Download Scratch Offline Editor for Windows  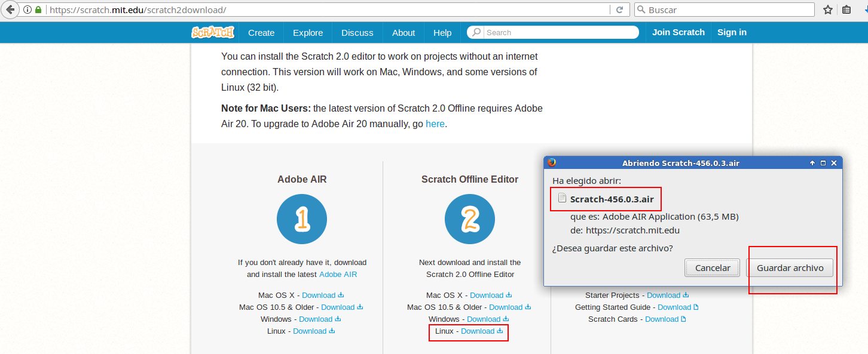pos(488,319)
